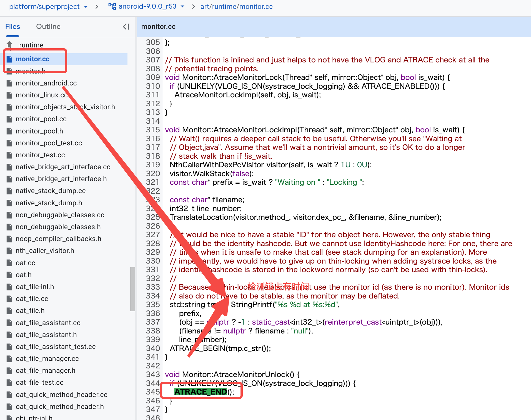Viewport: 531px width, 420px height.
Task: Open monitor_linux.cc file
Action: coord(42,95)
